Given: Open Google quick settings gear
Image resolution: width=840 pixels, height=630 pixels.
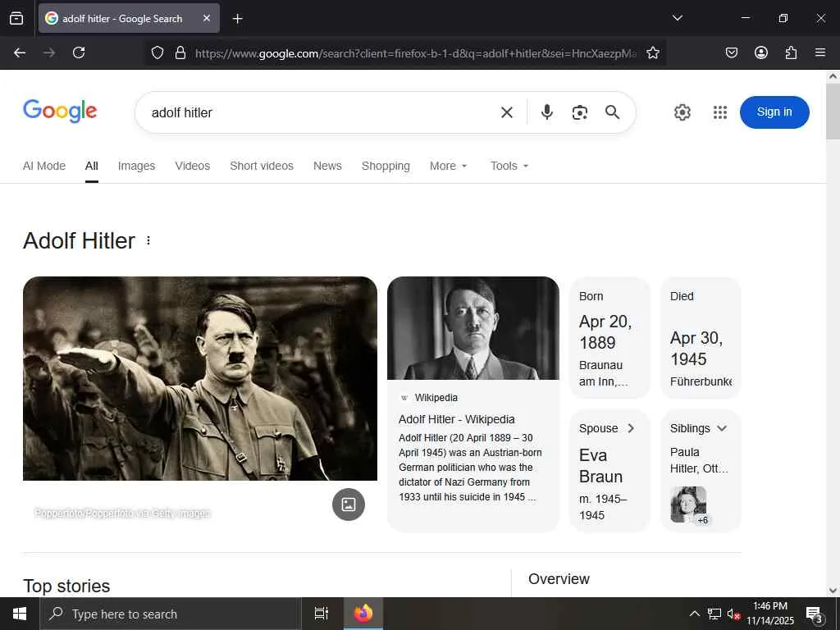Looking at the screenshot, I should tap(682, 112).
